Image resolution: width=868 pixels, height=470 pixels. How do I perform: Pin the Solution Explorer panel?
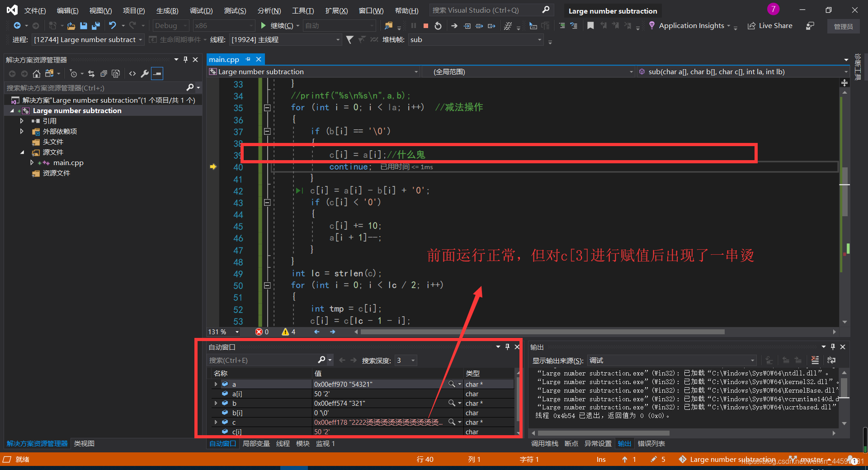click(185, 59)
